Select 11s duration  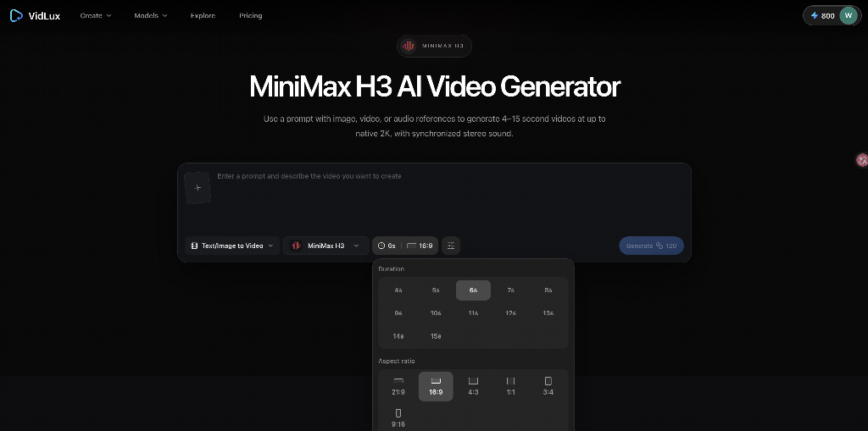[473, 313]
